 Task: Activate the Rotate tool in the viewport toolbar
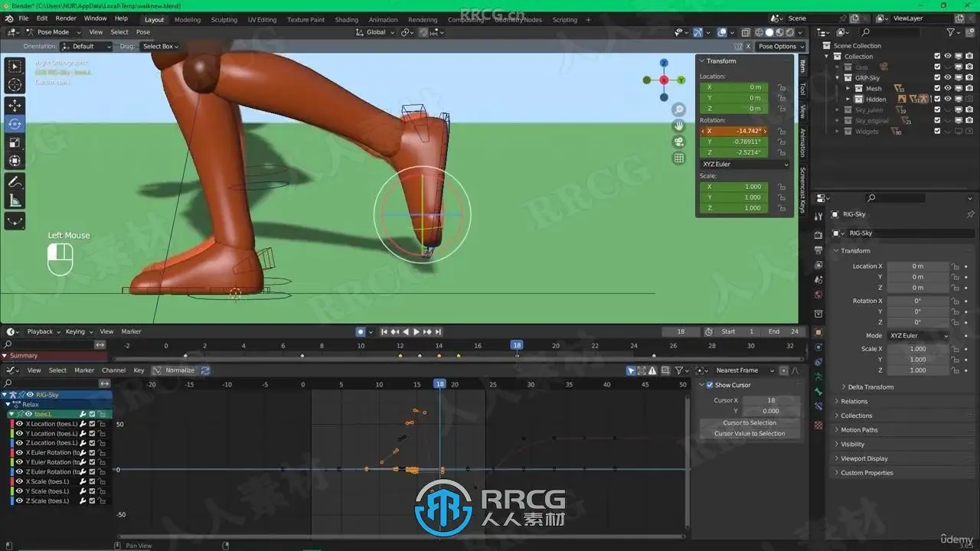click(15, 123)
